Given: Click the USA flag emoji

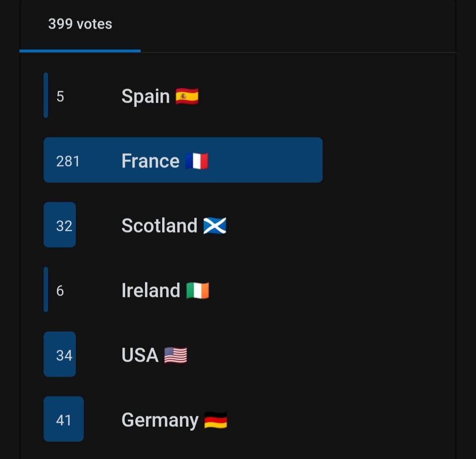Looking at the screenshot, I should 175,355.
